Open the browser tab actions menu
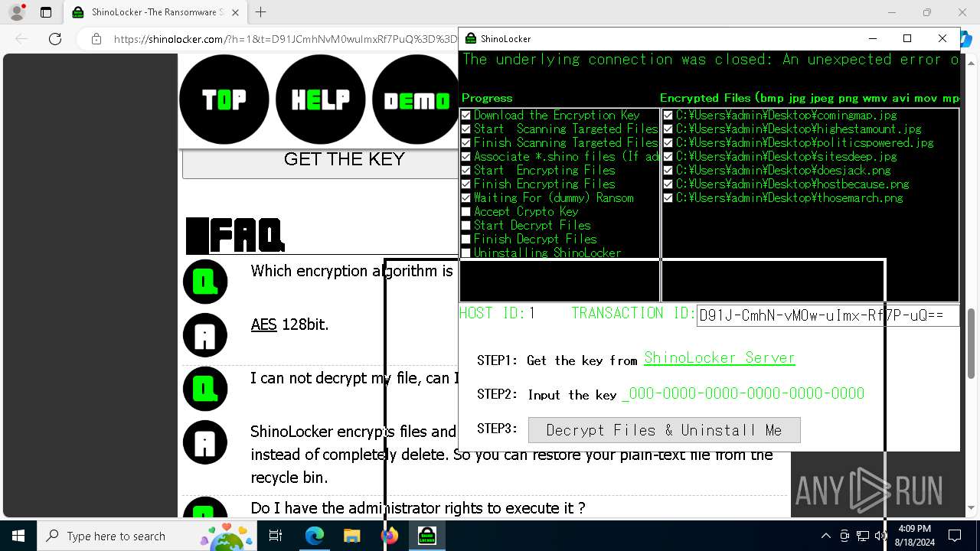The width and height of the screenshot is (980, 551). pos(46,12)
